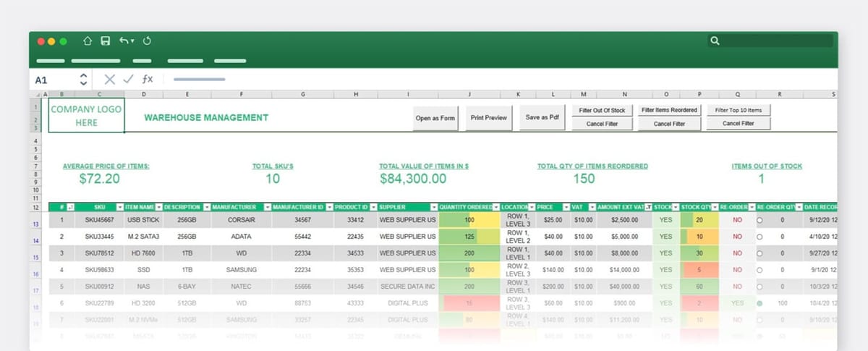Open the SKU column filter dropdown
This screenshot has height=351, width=868.
119,207
